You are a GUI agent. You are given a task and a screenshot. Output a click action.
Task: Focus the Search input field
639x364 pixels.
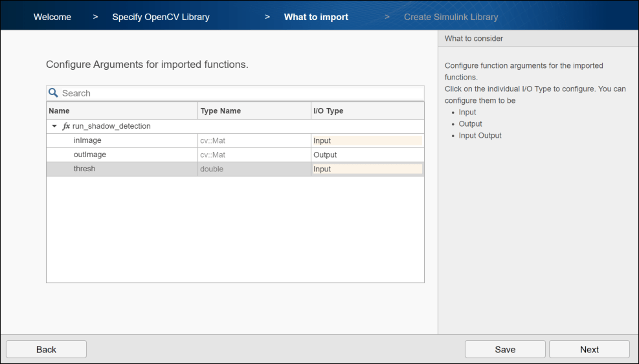(x=240, y=93)
